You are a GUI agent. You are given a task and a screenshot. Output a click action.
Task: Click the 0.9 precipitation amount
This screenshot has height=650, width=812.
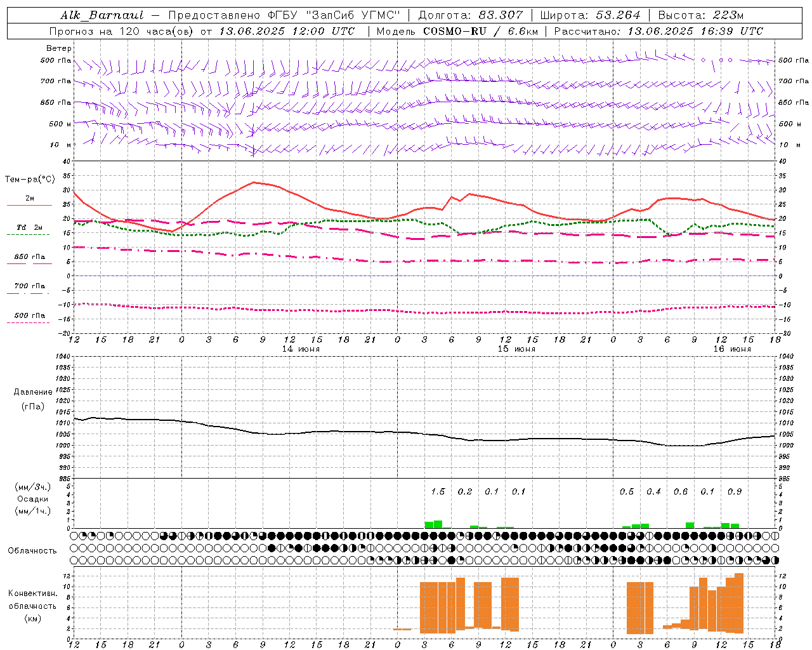[x=735, y=492]
